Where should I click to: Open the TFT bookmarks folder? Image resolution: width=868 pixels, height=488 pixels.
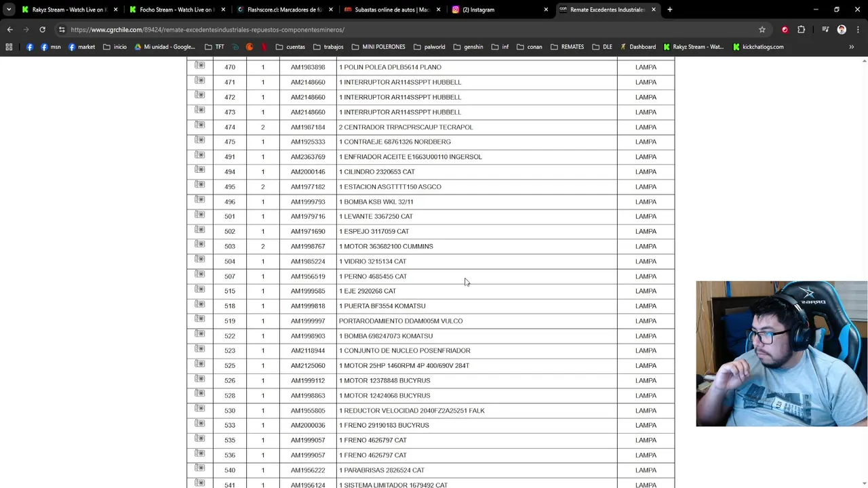[x=214, y=47]
